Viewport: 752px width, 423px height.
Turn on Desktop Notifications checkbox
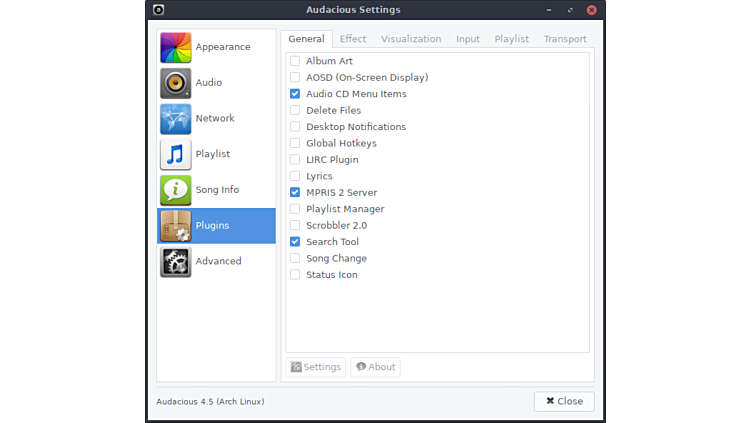[295, 127]
